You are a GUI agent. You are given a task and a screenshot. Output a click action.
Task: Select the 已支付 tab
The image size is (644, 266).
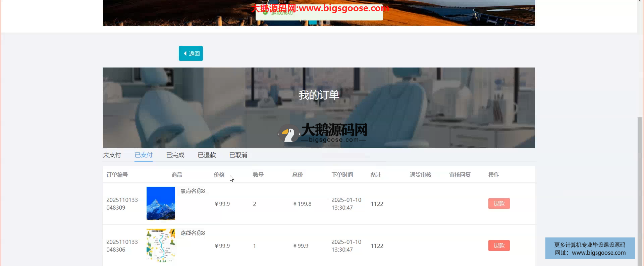[144, 155]
